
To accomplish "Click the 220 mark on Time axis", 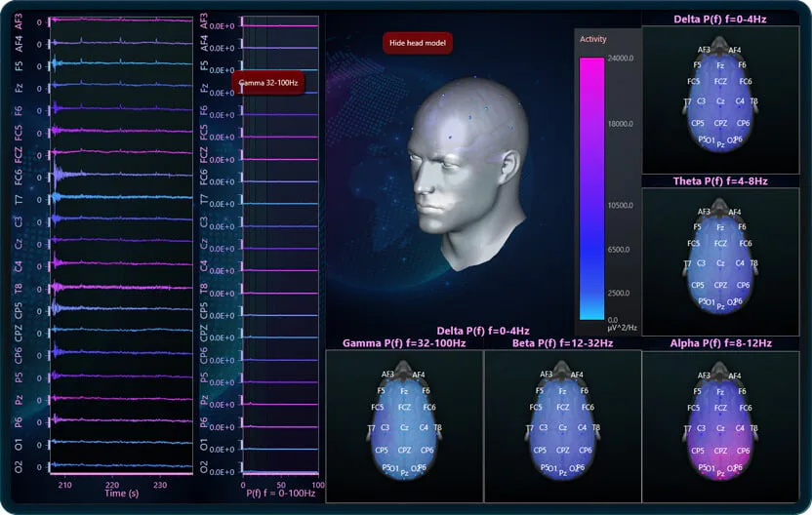I will (112, 485).
